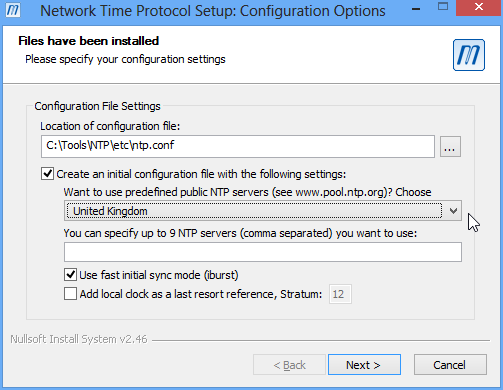Click the Meinberg logo in the header
This screenshot has width=503, height=390.
pos(469,55)
